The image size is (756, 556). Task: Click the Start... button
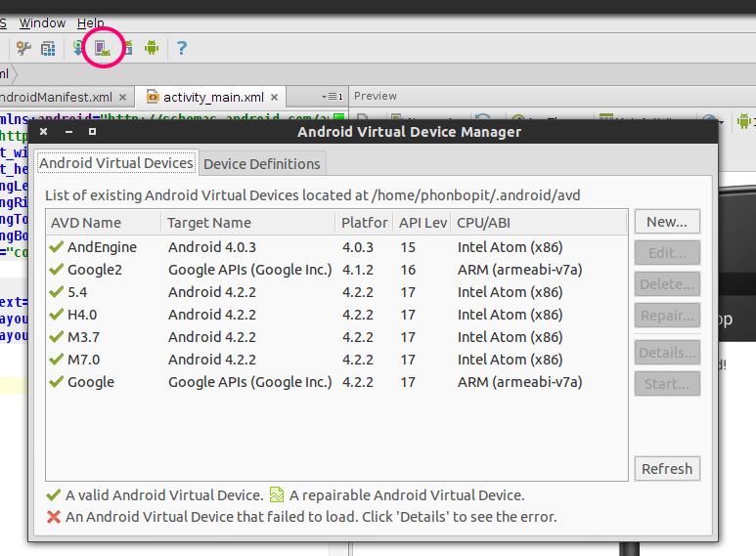pos(667,384)
